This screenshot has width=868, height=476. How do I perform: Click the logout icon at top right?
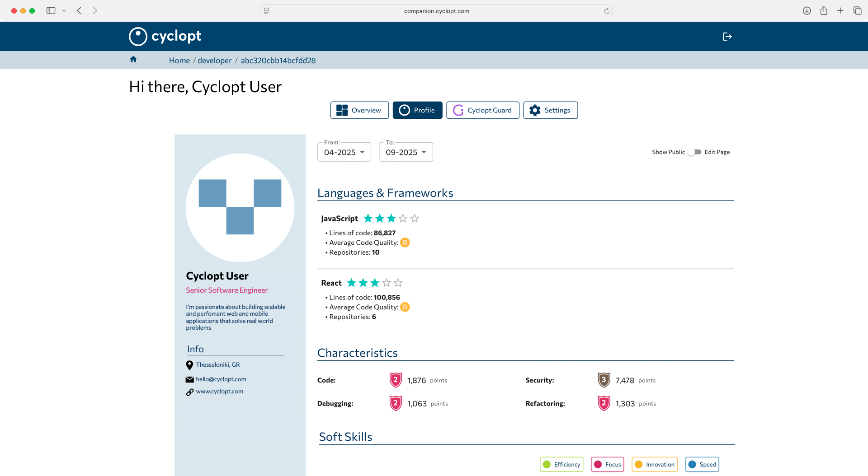pos(726,36)
